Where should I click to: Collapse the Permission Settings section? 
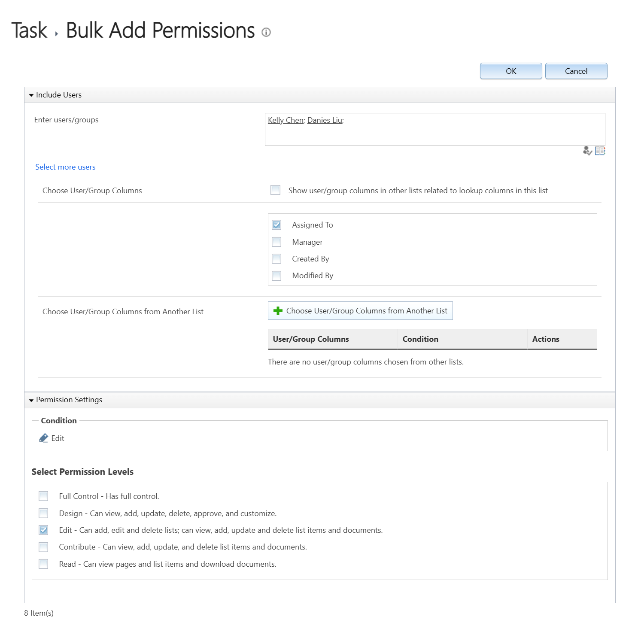[x=31, y=400]
